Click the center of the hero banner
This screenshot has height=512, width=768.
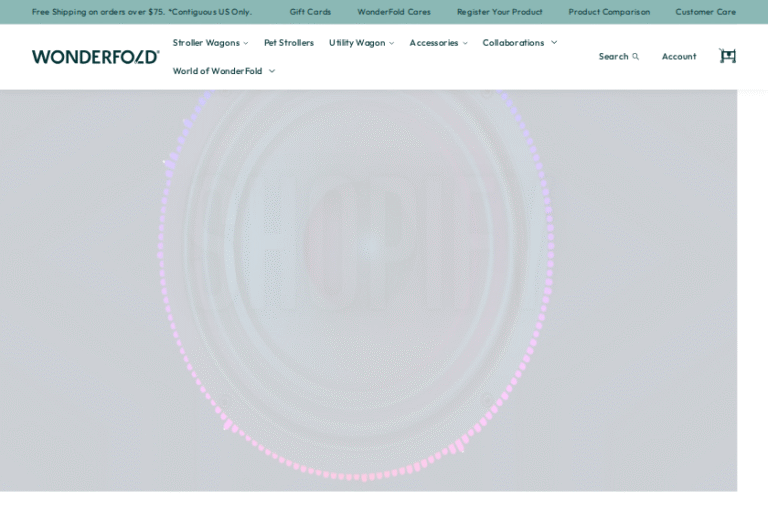[368, 290]
